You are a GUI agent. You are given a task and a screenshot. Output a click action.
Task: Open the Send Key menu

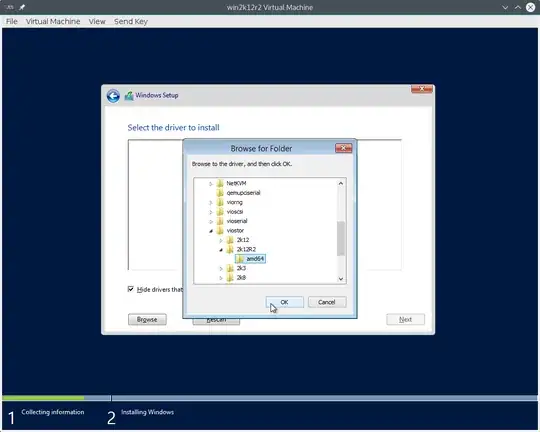131,21
